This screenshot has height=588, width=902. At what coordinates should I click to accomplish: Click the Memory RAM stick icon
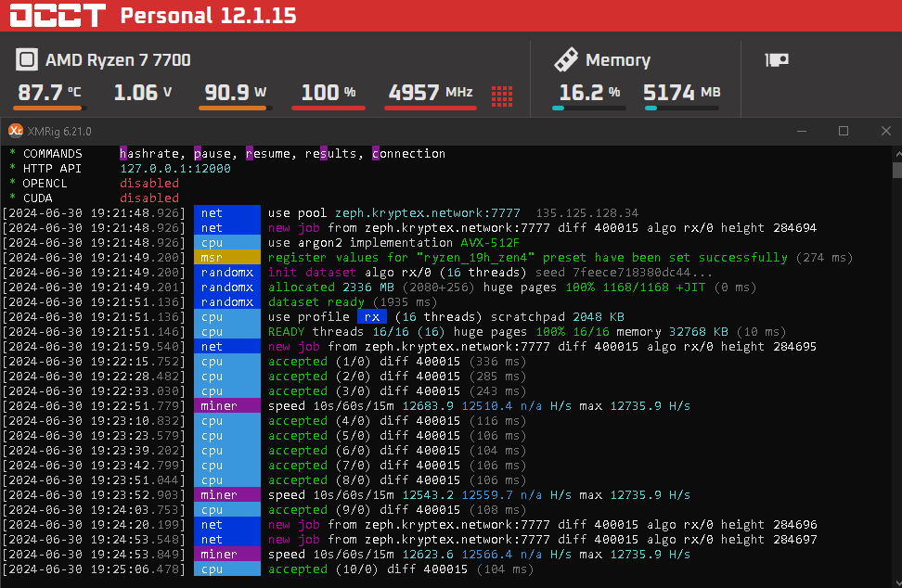coord(566,59)
